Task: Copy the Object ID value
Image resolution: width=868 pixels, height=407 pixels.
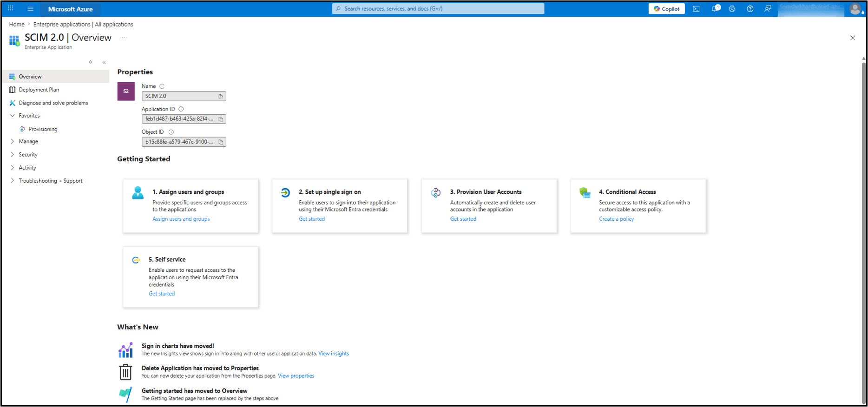Action: click(221, 142)
